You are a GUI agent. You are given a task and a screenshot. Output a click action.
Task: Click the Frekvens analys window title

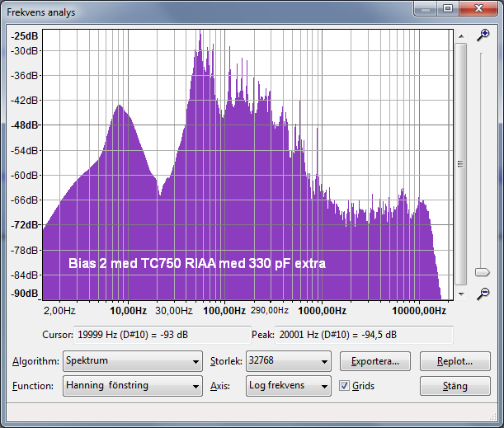[40, 12]
